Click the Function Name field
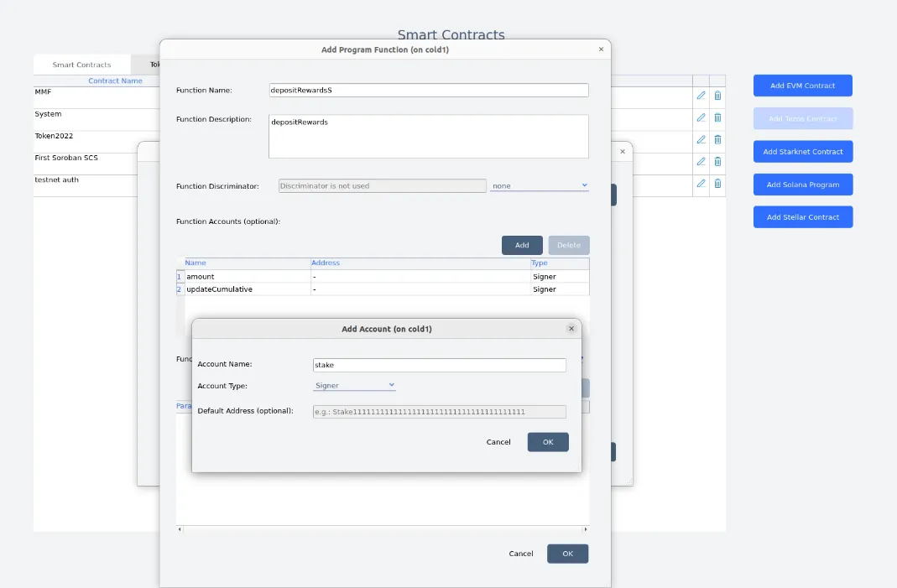 point(429,90)
